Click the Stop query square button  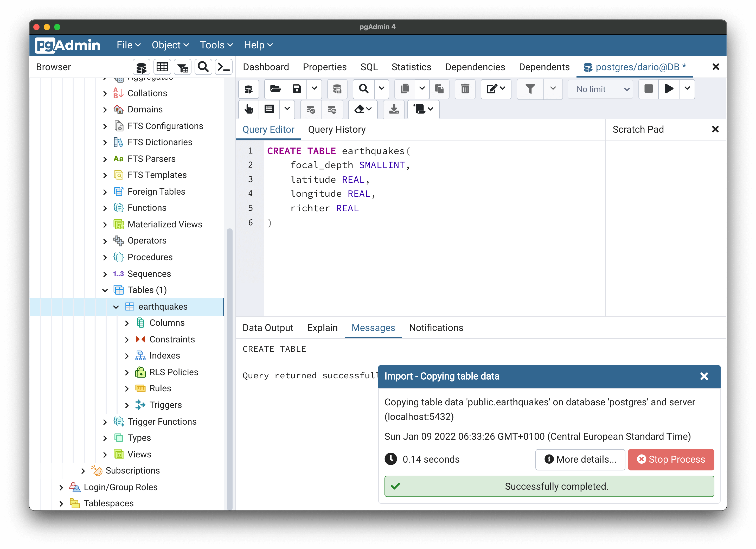(x=648, y=89)
